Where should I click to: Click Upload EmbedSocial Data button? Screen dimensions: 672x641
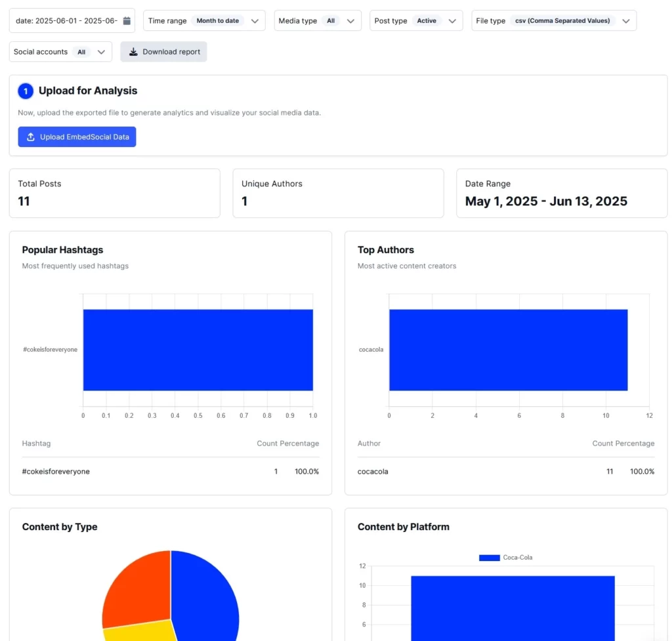77,136
